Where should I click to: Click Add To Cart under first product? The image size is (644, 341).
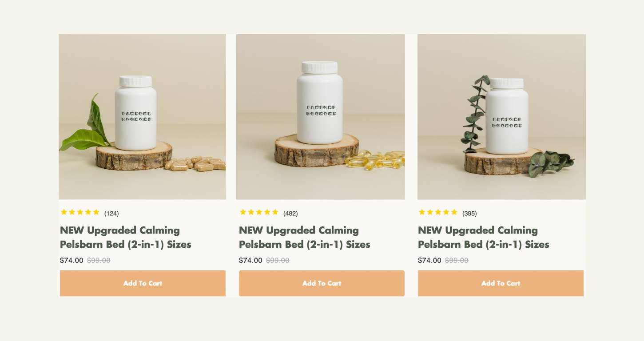click(x=143, y=283)
